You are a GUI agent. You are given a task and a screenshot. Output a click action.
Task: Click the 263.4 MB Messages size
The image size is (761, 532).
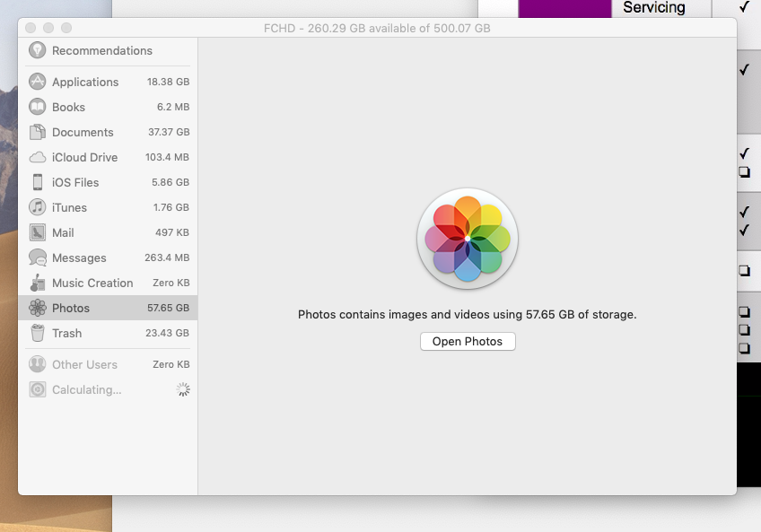167,257
